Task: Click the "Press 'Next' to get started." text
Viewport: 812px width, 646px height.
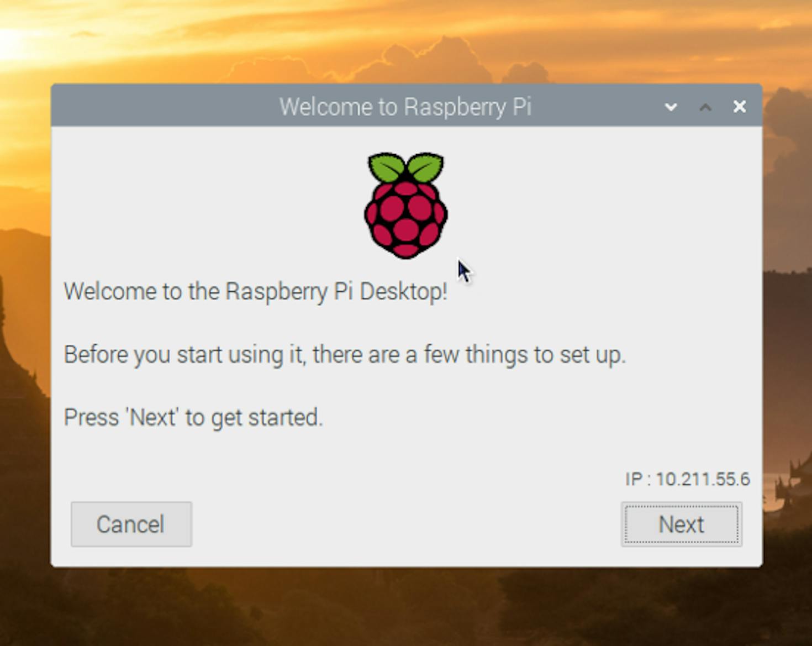Action: (x=193, y=417)
